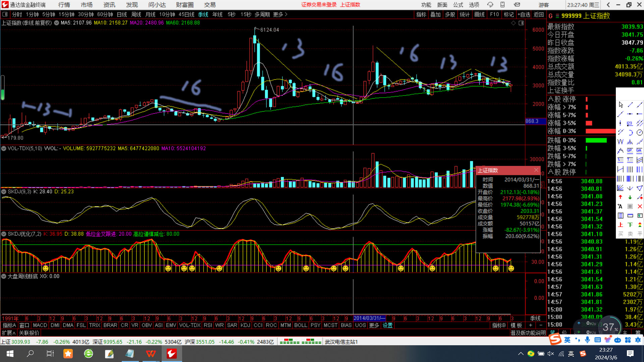This screenshot has width=644, height=362.
Task: Select the text annotation A tool
Action: (x=621, y=206)
